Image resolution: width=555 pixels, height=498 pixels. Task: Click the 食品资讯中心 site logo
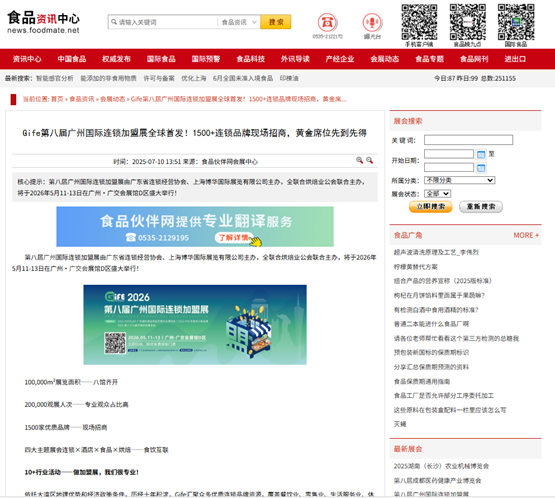pos(43,22)
